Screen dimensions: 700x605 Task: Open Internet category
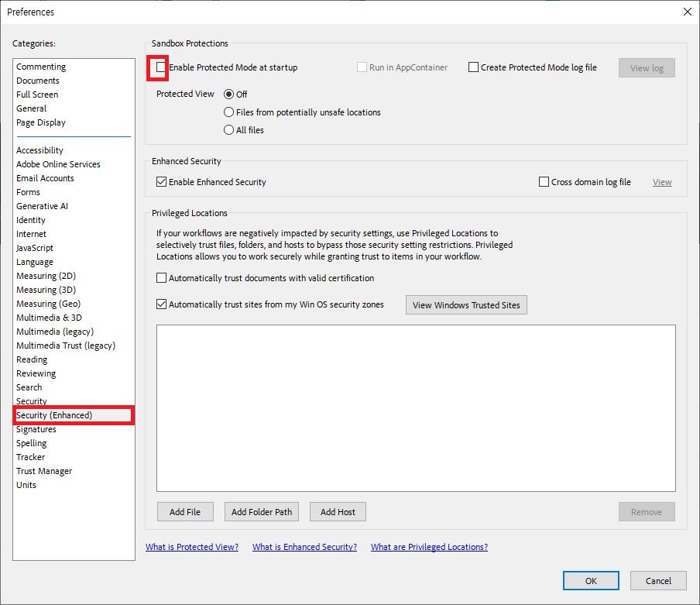click(31, 233)
